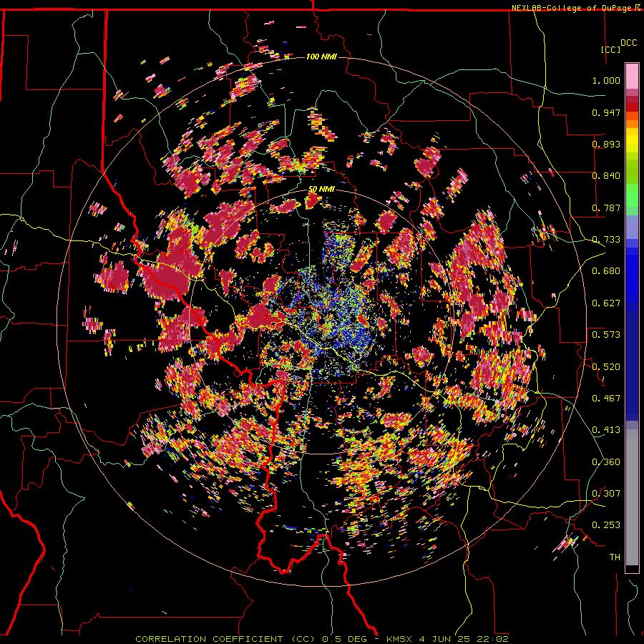
Task: Select the 0.520 scale value
Action: 606,367
